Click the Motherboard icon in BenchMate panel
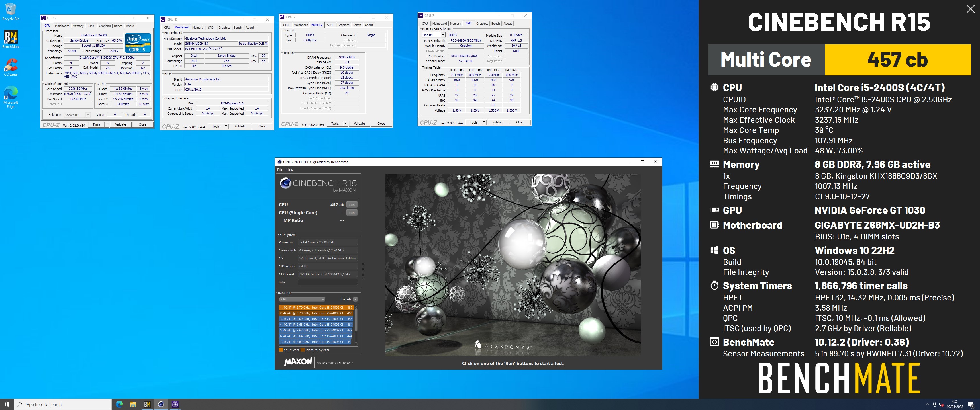 (714, 224)
